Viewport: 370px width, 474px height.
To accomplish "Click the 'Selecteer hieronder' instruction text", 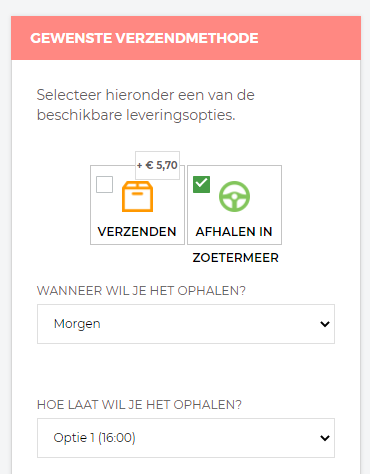I will (x=146, y=105).
